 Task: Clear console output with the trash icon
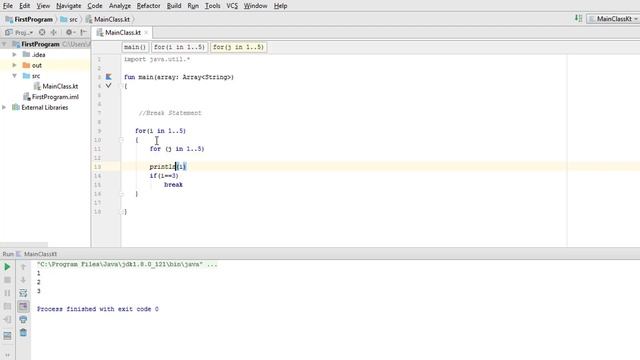coord(23,333)
